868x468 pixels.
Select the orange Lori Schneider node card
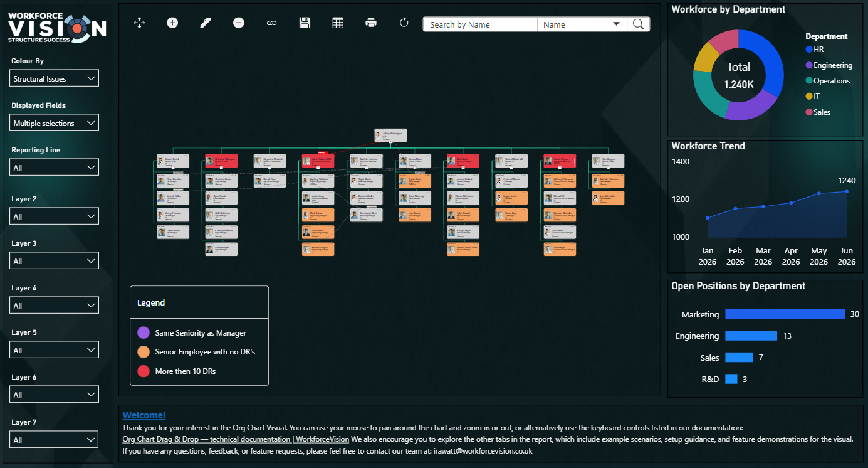(x=608, y=198)
